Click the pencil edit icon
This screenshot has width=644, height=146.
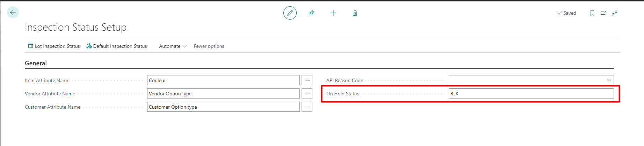point(290,13)
